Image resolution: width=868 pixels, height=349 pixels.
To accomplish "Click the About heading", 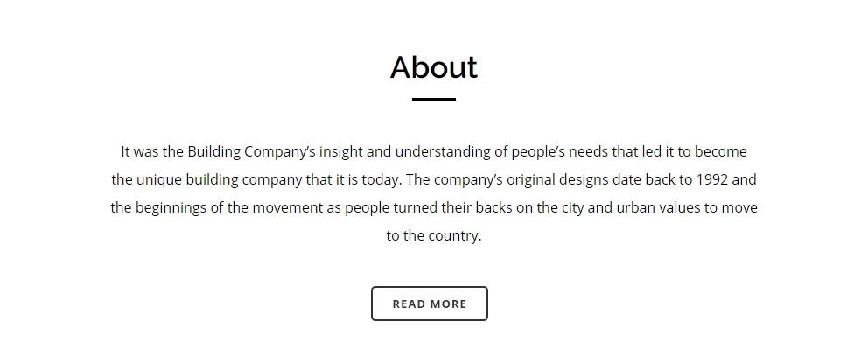I will tap(433, 67).
